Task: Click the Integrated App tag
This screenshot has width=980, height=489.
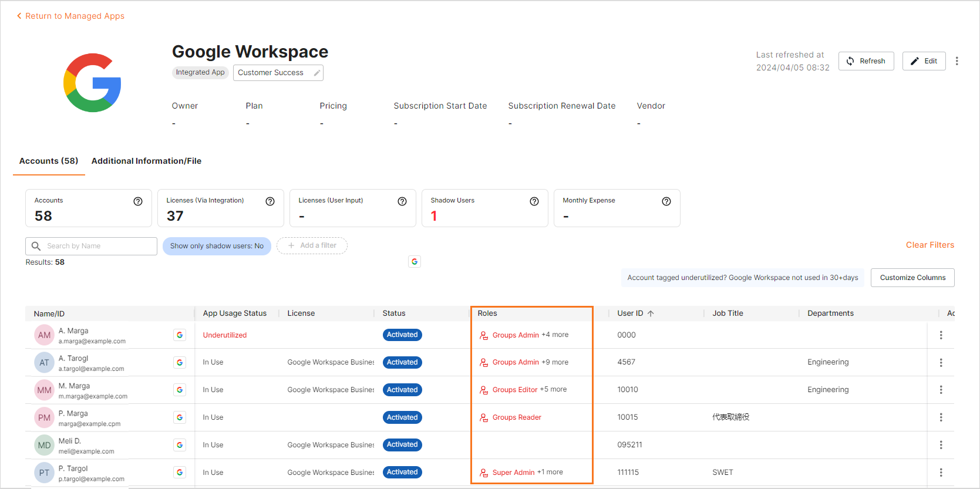Action: click(x=200, y=72)
